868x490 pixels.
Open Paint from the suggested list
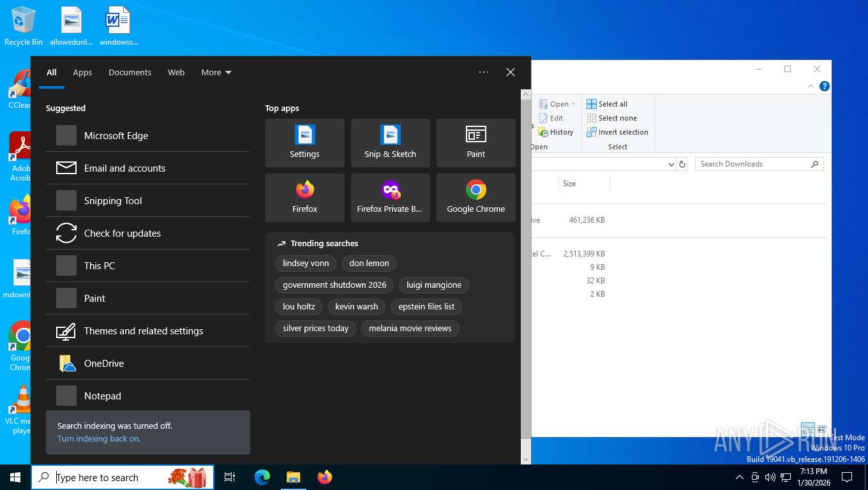[147, 298]
